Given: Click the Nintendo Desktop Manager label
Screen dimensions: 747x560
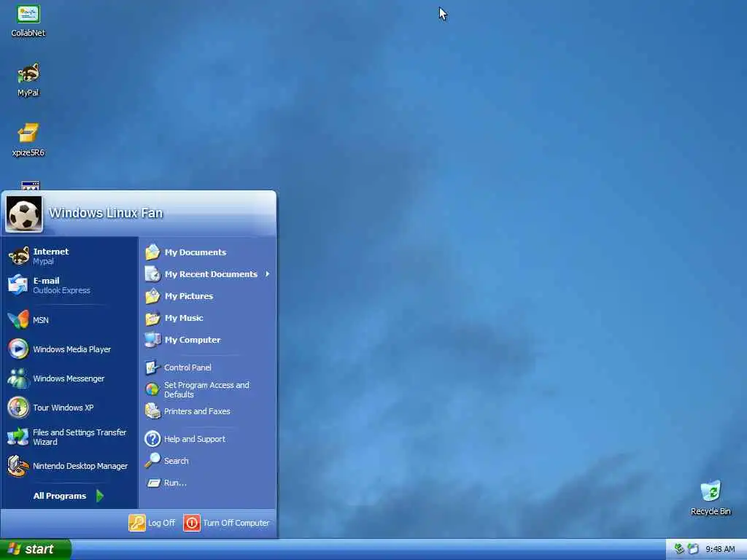Looking at the screenshot, I should [x=80, y=466].
